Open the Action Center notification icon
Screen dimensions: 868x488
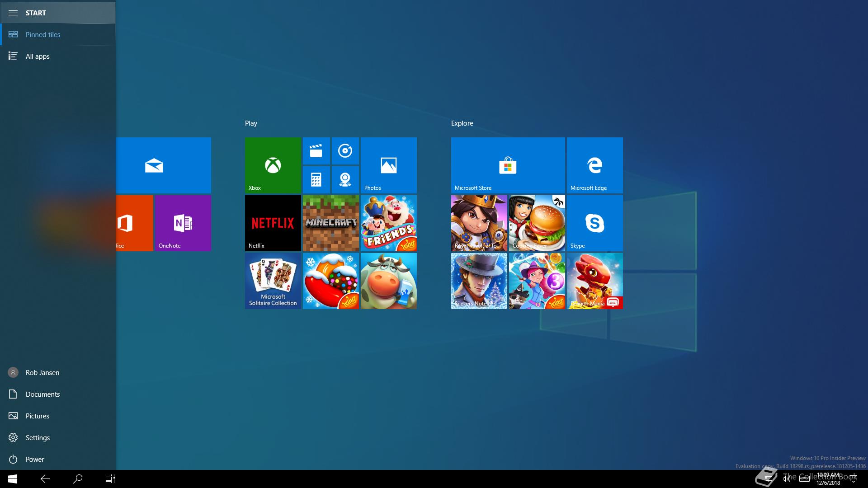click(854, 479)
